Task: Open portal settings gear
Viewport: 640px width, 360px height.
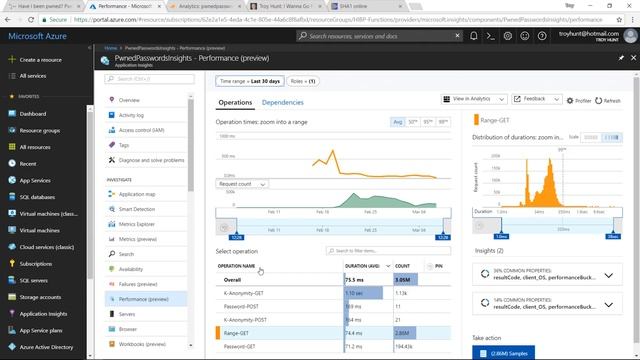Action: click(508, 36)
